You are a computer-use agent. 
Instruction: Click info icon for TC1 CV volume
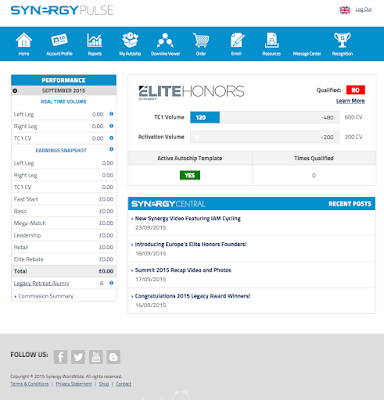tap(111, 138)
